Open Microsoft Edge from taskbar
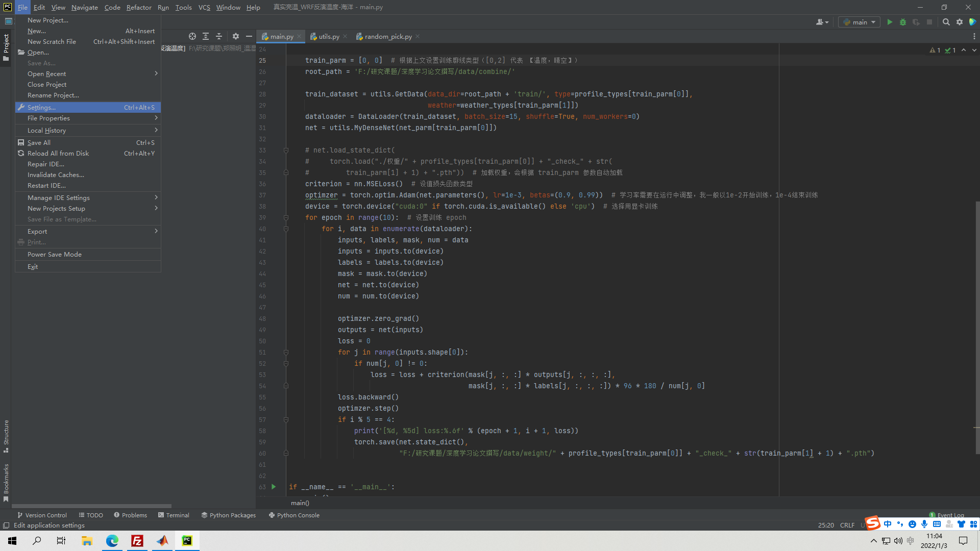Image resolution: width=980 pixels, height=551 pixels. point(112,541)
